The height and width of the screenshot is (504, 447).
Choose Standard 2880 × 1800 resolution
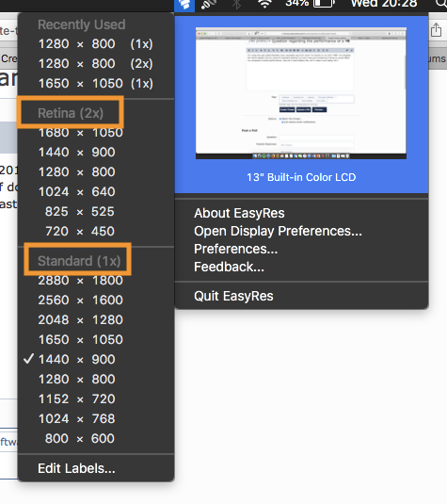point(96,281)
